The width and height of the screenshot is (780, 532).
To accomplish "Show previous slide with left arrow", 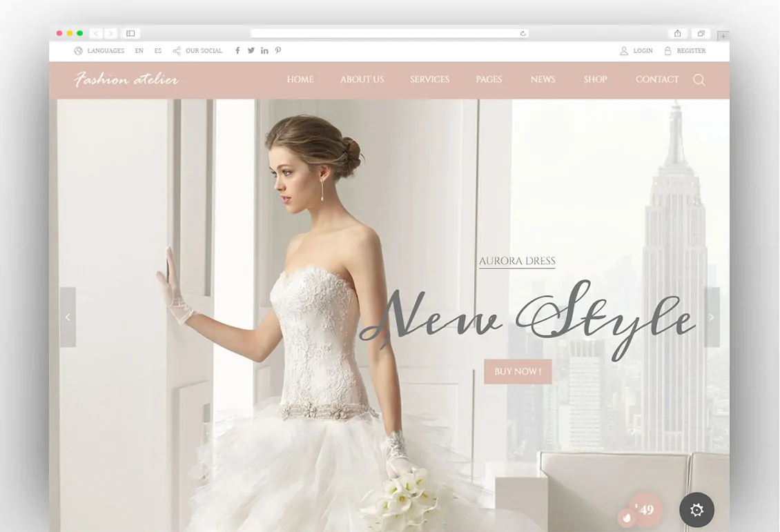I will point(68,317).
